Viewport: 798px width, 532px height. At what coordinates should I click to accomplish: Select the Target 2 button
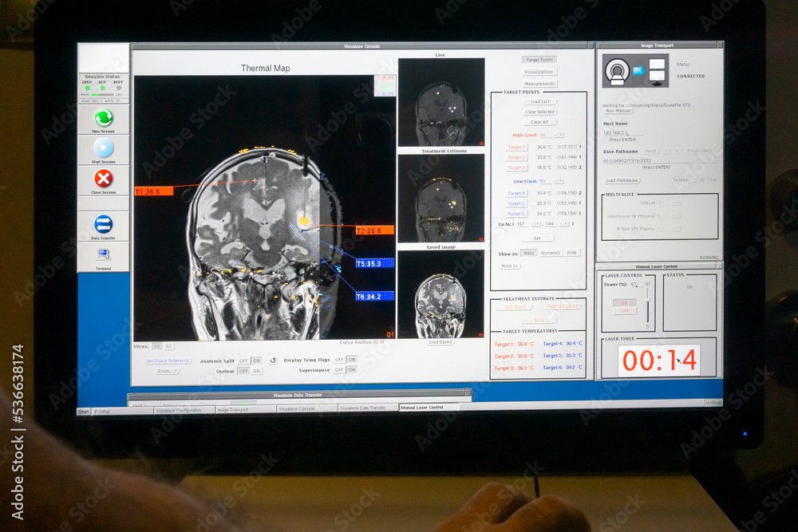(516, 157)
